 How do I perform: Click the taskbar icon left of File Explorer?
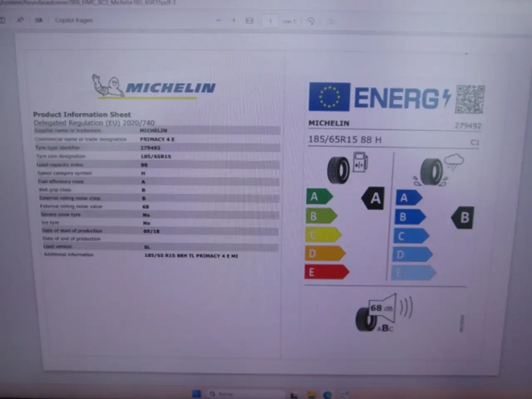[x=294, y=394]
